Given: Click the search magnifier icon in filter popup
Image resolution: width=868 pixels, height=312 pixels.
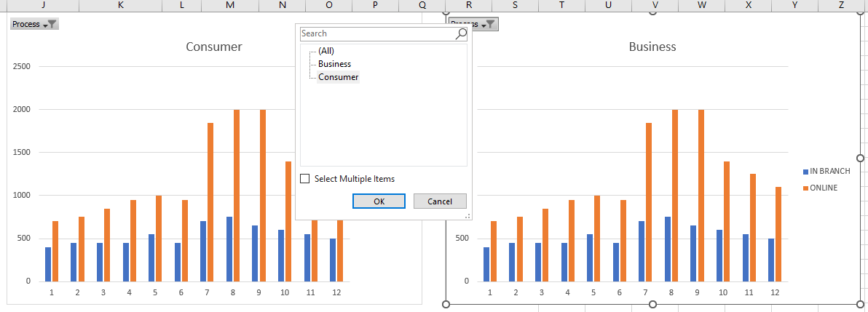Looking at the screenshot, I should pyautogui.click(x=460, y=33).
